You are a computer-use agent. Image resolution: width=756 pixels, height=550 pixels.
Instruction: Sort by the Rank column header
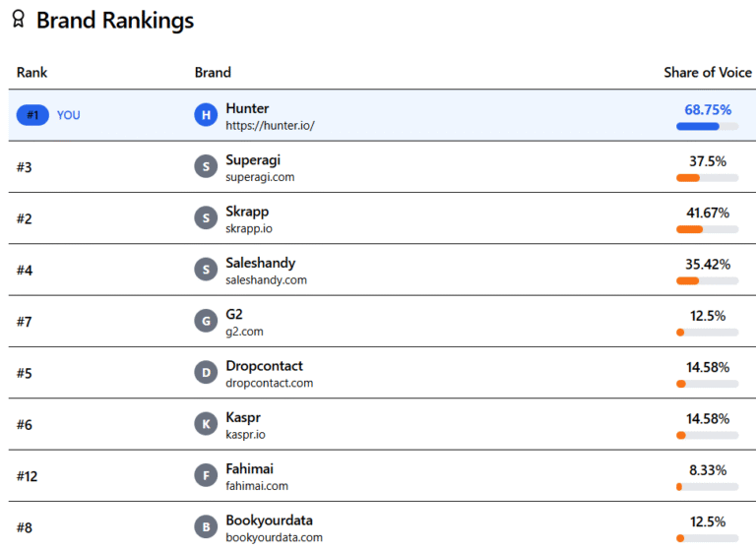pyautogui.click(x=31, y=72)
